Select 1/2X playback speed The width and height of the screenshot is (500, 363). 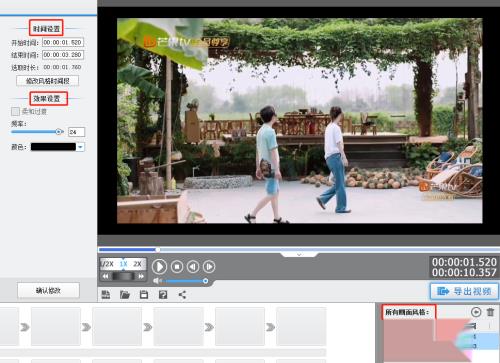[107, 264]
